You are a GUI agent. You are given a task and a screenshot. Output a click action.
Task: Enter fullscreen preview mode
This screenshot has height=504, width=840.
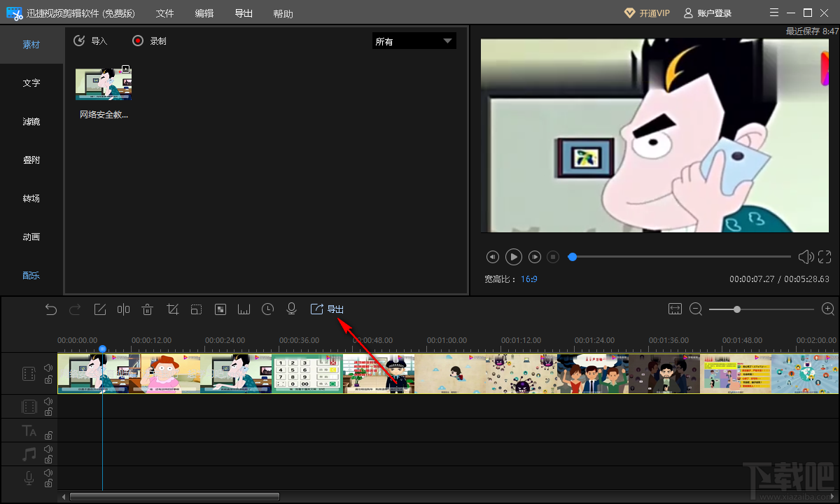[825, 257]
